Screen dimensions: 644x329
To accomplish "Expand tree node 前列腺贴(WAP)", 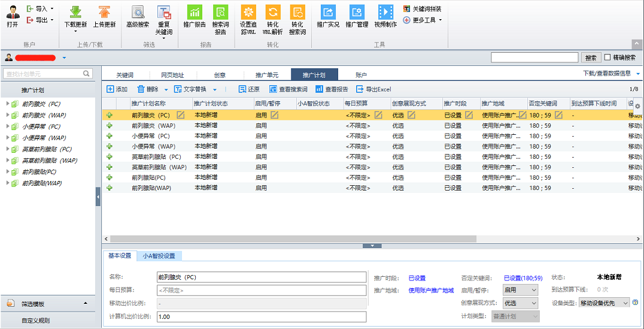I will tap(7, 183).
